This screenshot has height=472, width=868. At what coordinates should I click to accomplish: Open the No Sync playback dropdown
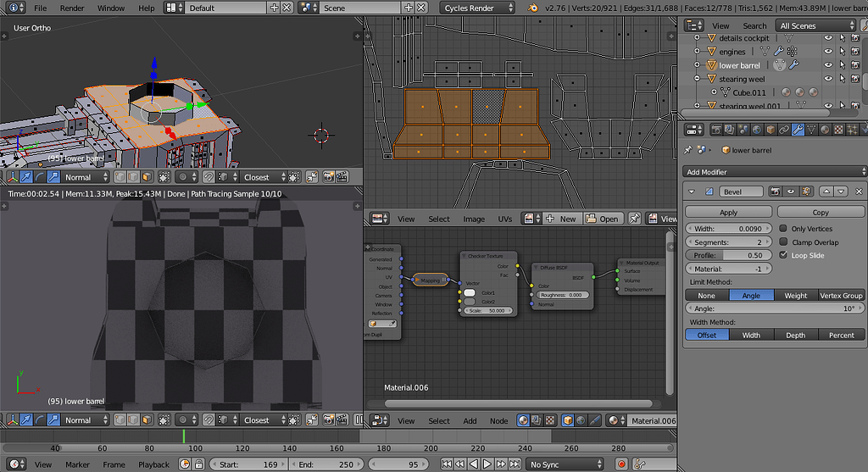[565, 464]
